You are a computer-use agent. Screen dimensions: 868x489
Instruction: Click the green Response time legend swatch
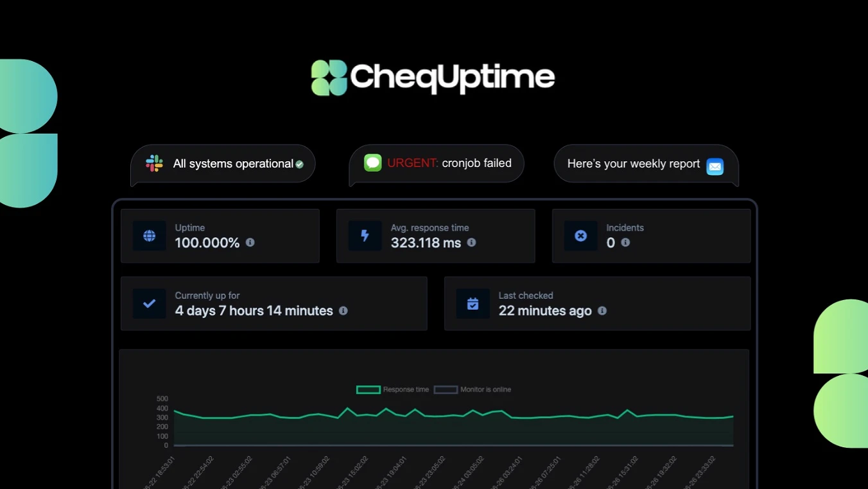click(369, 389)
